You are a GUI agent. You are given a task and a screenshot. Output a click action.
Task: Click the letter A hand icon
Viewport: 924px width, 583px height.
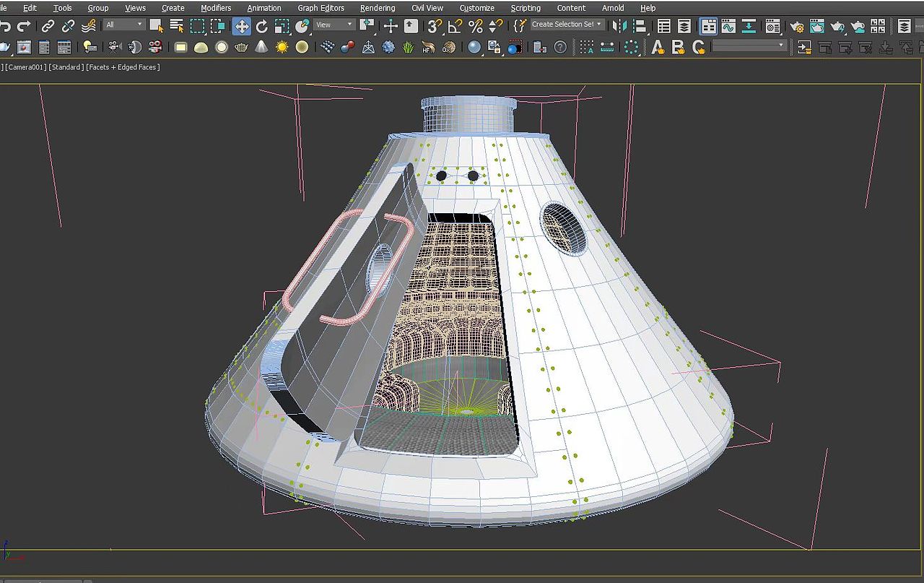tap(658, 47)
